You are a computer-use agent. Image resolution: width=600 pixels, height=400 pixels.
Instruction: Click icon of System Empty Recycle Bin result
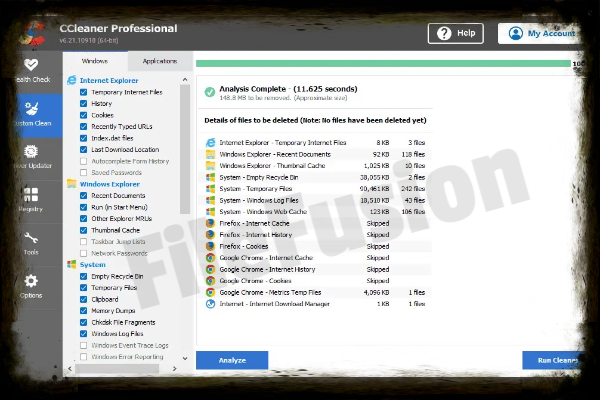coord(210,177)
